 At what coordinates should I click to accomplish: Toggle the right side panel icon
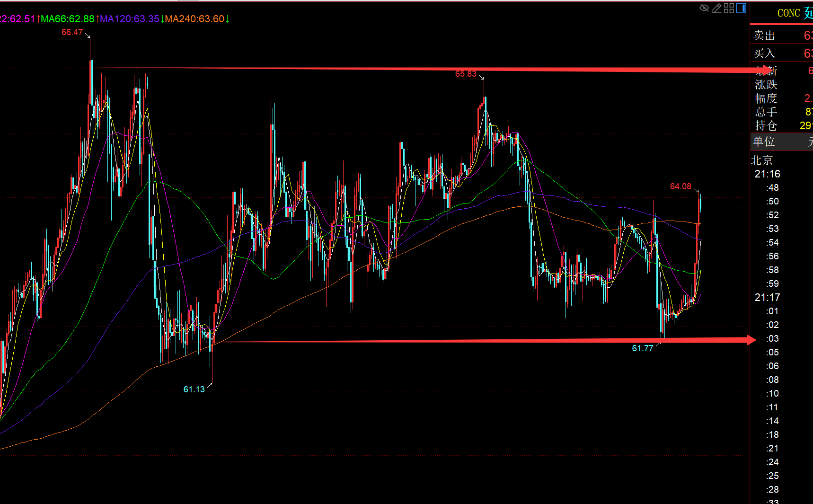741,8
